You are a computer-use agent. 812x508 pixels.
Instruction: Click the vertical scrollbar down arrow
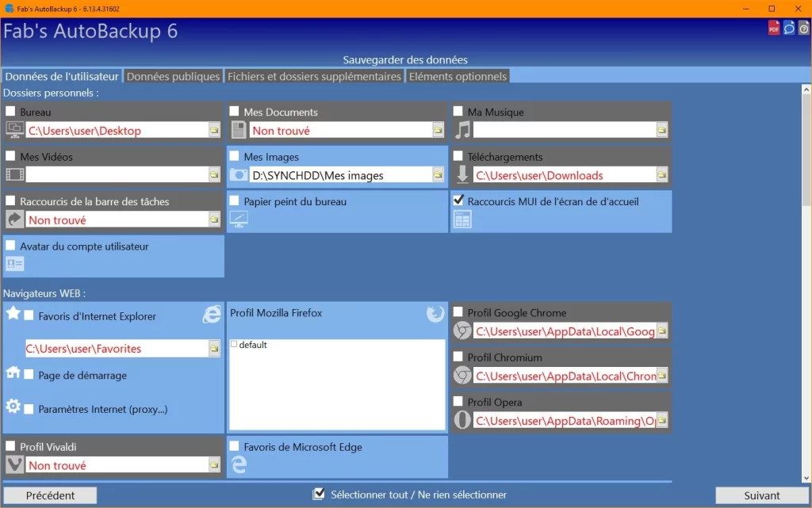806,478
